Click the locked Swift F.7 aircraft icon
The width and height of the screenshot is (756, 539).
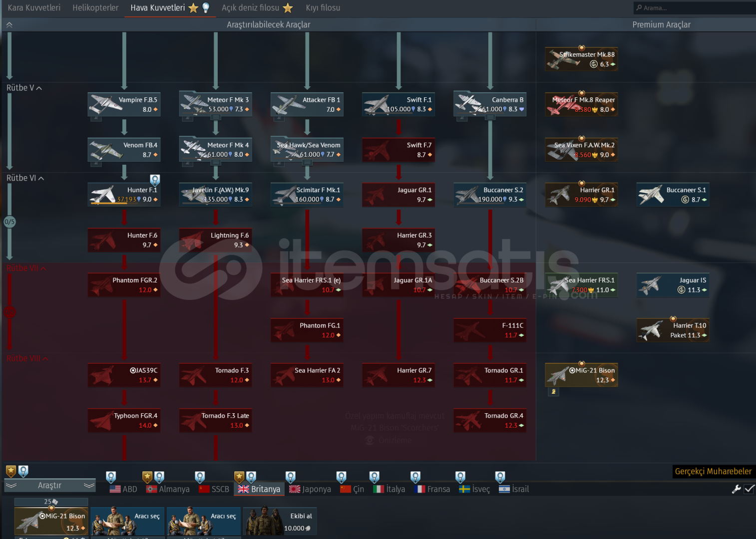tap(377, 150)
